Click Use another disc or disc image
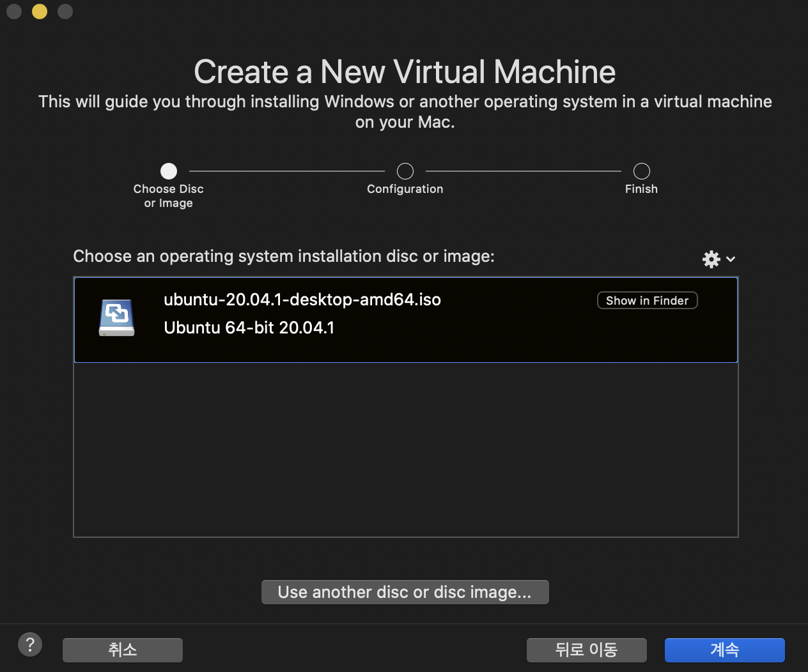Image resolution: width=808 pixels, height=672 pixels. 405,592
